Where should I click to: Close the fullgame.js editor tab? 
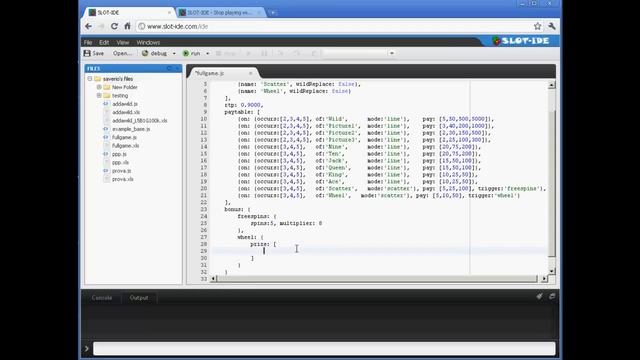point(251,73)
